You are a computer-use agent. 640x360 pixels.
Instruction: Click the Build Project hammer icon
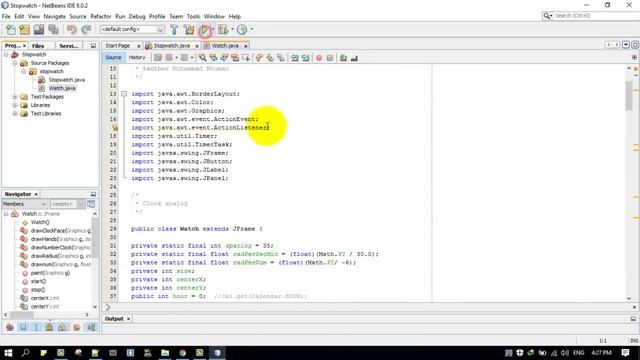174,29
